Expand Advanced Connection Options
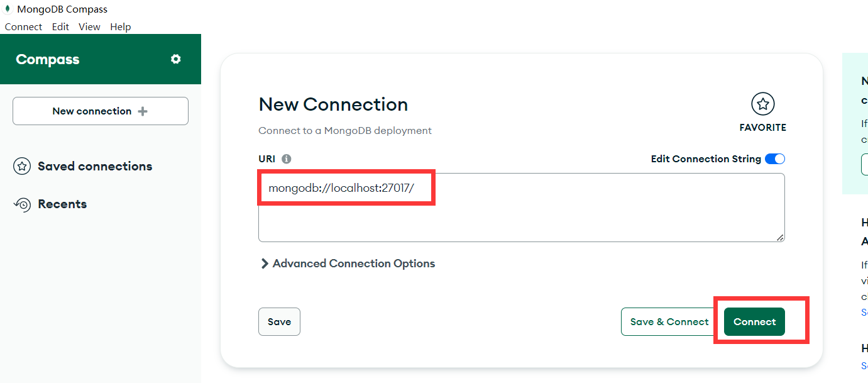 348,264
